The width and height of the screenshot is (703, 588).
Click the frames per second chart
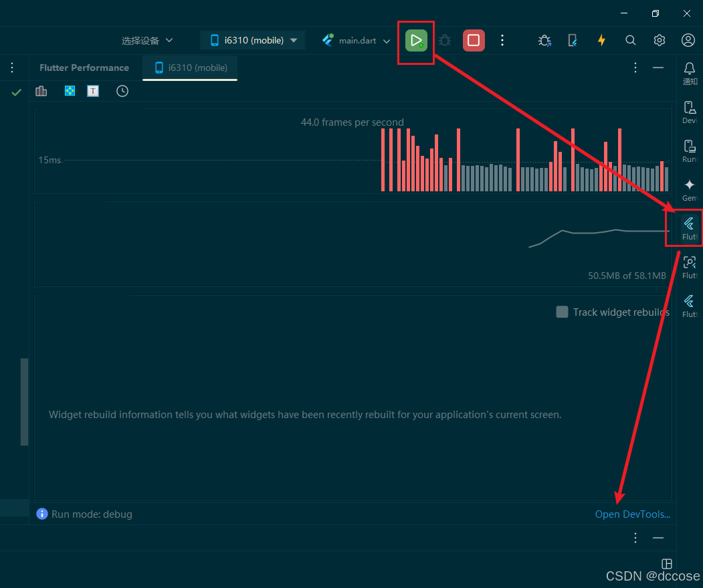[x=353, y=151]
